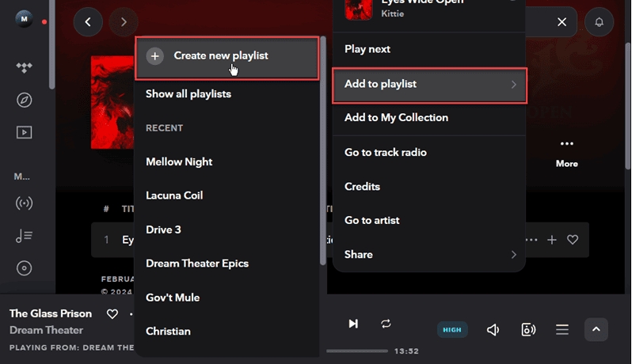Screen dimensions: 632x364
Task: Expand now playing view with up chevron
Action: [x=596, y=329]
